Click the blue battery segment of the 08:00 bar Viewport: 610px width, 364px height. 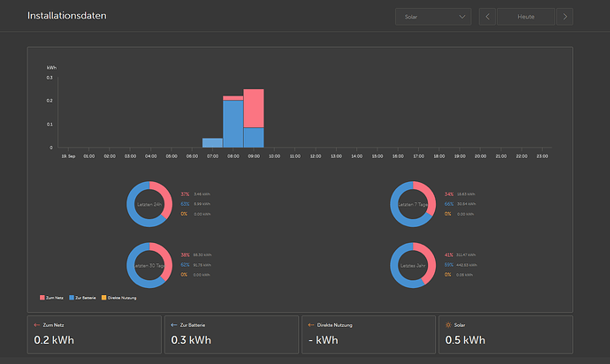[x=233, y=124]
